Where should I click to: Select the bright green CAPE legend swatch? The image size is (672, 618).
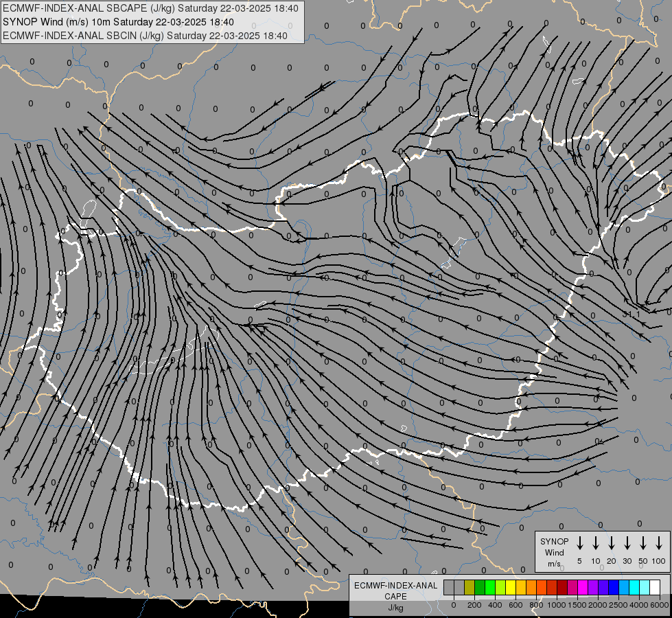pos(490,587)
